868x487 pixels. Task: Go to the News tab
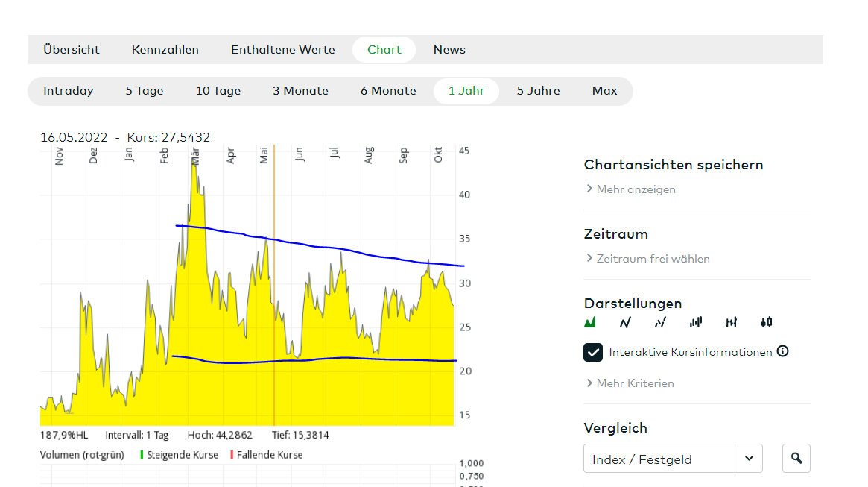(x=449, y=50)
